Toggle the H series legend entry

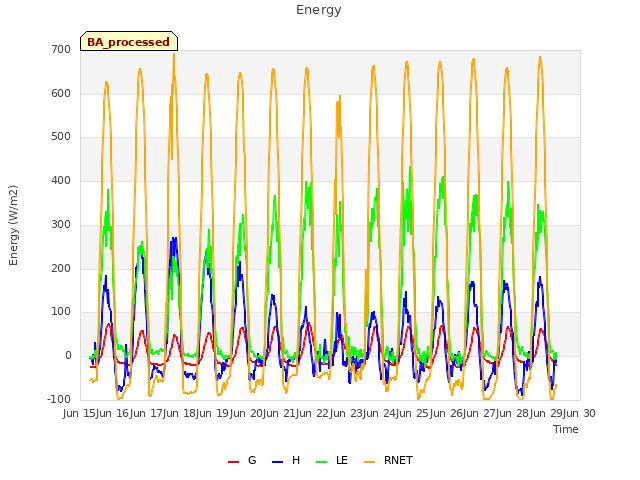coord(286,460)
